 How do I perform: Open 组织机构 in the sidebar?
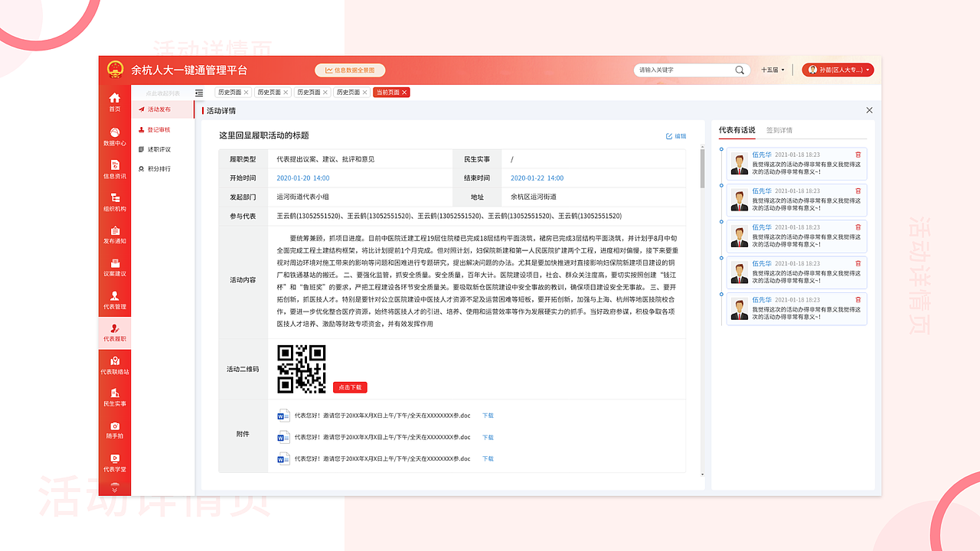pos(115,202)
